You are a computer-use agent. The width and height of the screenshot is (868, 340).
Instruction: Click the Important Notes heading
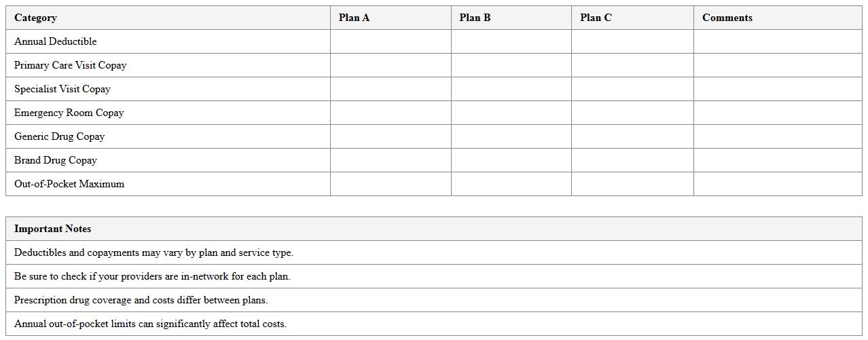tap(52, 229)
